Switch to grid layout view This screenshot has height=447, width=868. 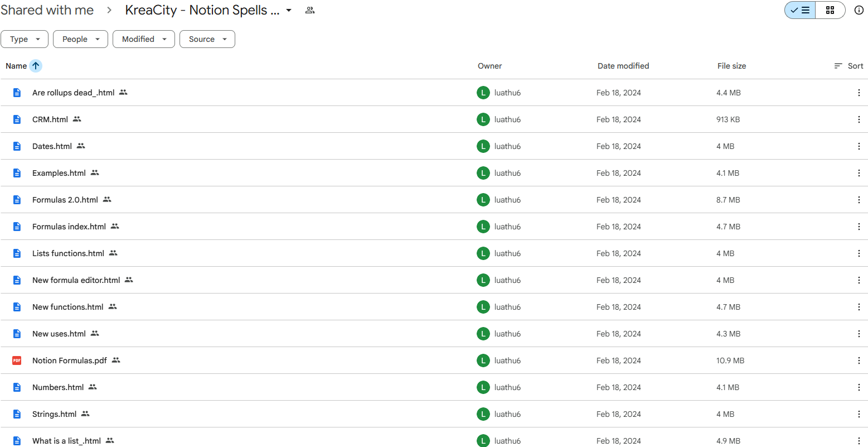[830, 10]
